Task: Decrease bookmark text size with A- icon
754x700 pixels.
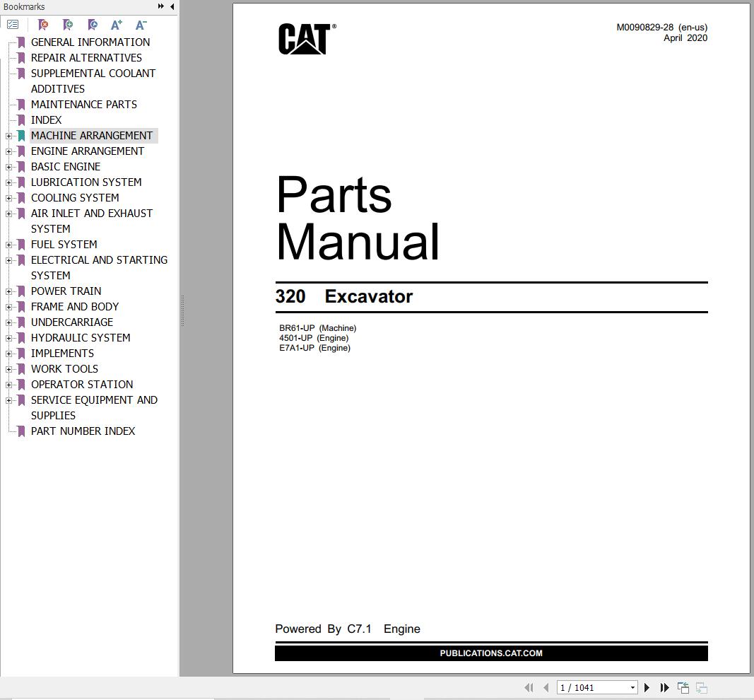Action: click(141, 24)
